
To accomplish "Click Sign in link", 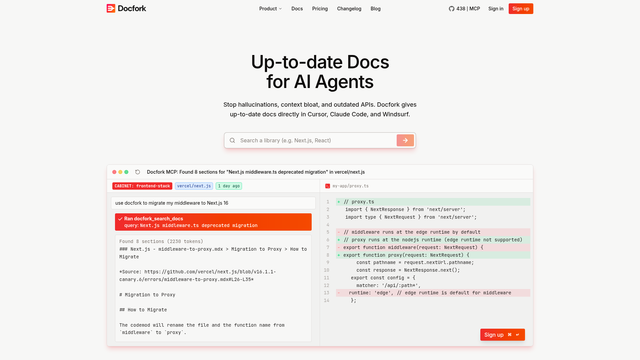I will click(x=496, y=9).
